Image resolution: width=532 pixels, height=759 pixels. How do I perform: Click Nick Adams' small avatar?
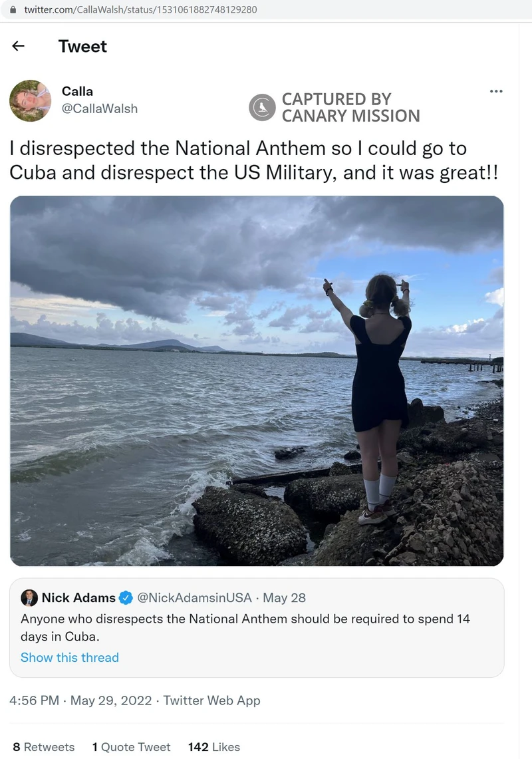point(29,597)
